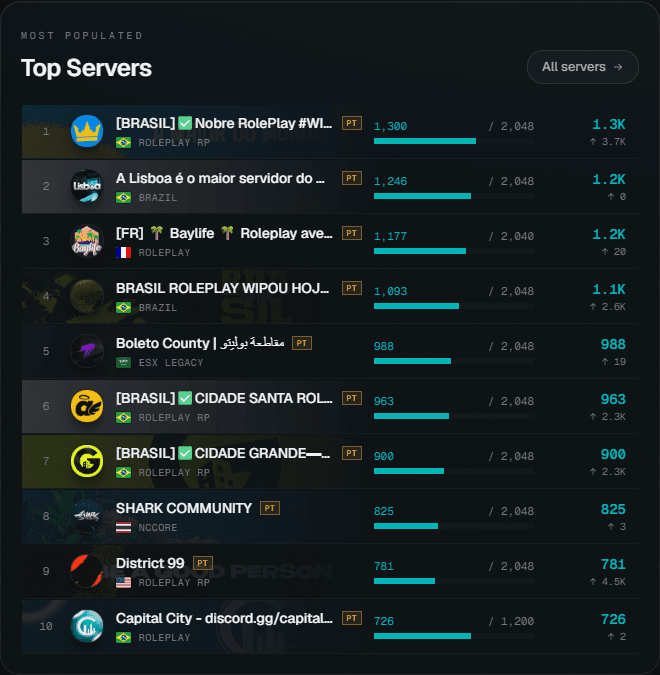The image size is (660, 675).
Task: Click the Capital City teal avatar
Action: click(x=87, y=626)
